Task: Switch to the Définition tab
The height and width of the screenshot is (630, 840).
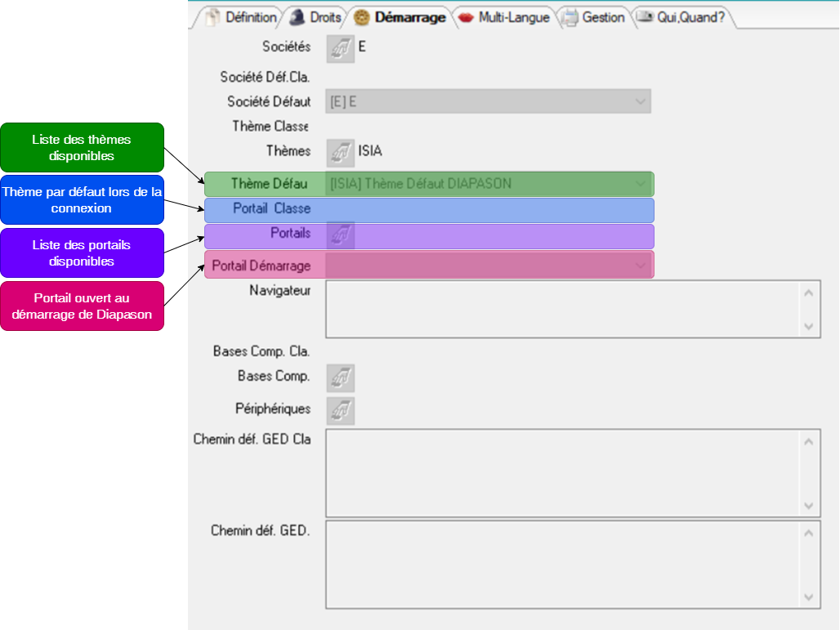Action: coord(241,17)
